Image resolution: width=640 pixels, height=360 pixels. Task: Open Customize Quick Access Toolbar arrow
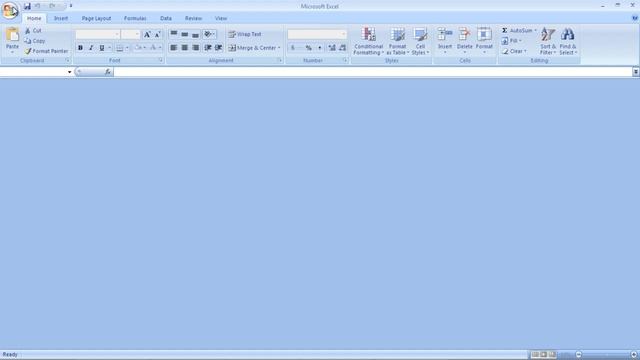point(71,6)
